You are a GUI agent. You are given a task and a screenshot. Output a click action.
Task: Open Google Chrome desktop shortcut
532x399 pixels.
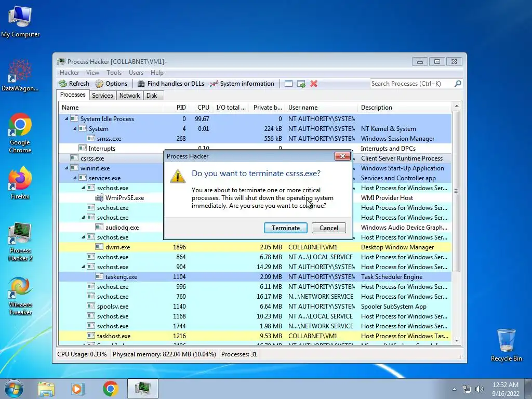(x=20, y=133)
